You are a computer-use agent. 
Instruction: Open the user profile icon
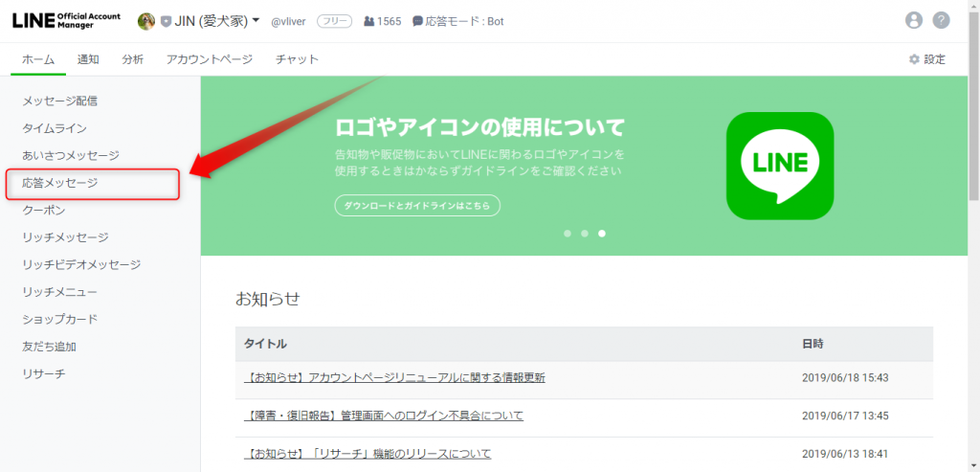click(914, 20)
